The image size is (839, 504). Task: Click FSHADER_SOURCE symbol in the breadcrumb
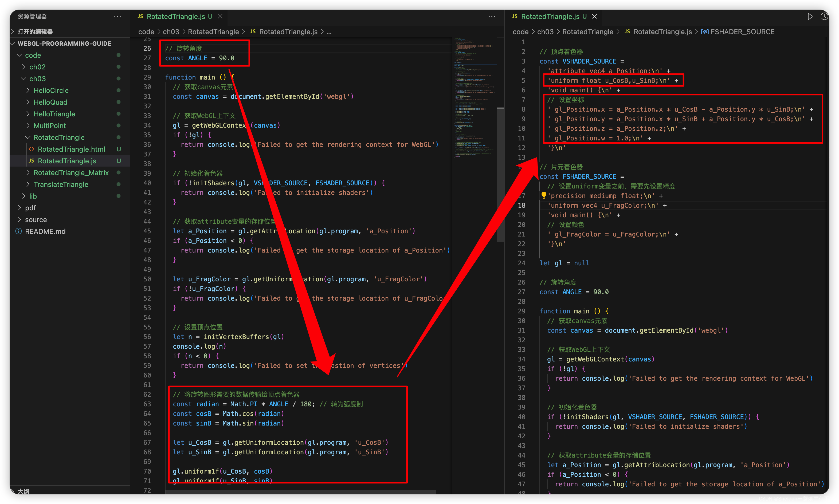point(742,31)
